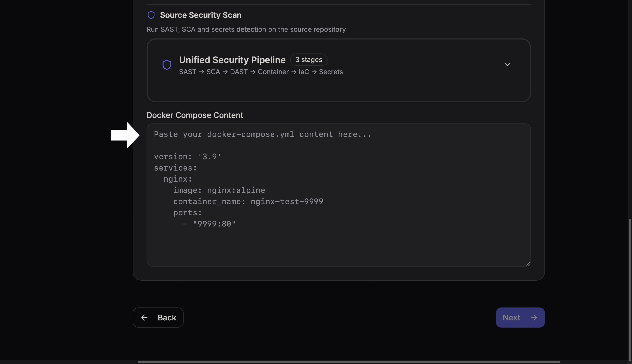The image size is (632, 364).
Task: Click the SAST stage label in the pipeline
Action: click(x=187, y=72)
